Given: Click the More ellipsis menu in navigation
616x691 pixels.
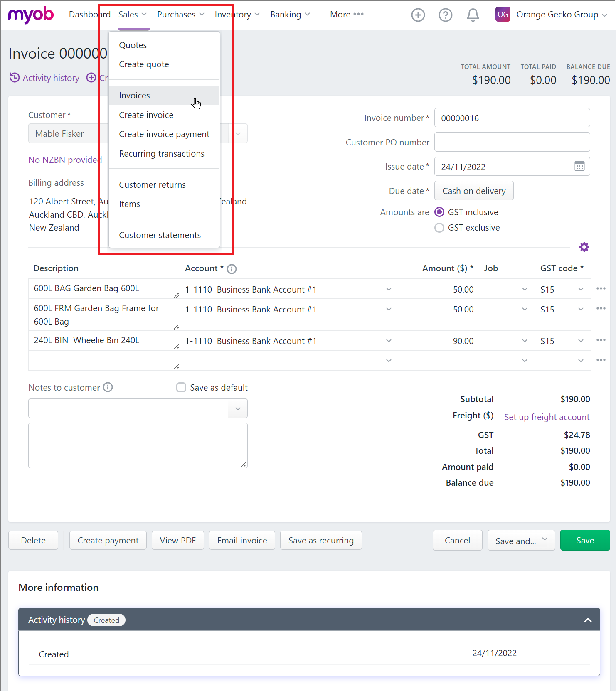Looking at the screenshot, I should [x=347, y=15].
